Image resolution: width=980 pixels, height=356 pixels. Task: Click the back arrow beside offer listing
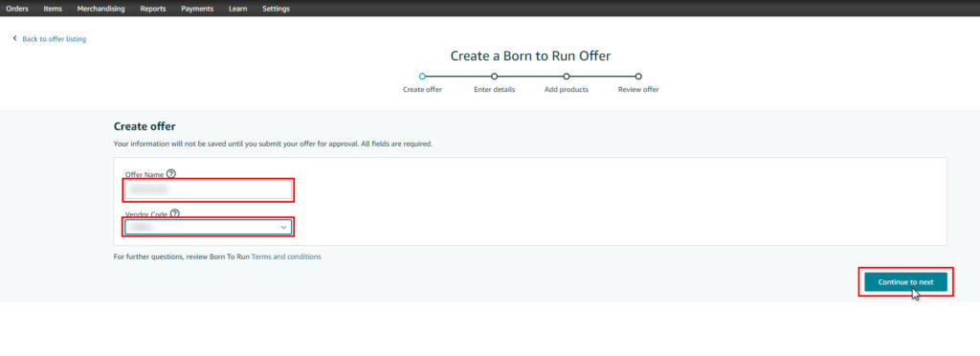[x=15, y=38]
